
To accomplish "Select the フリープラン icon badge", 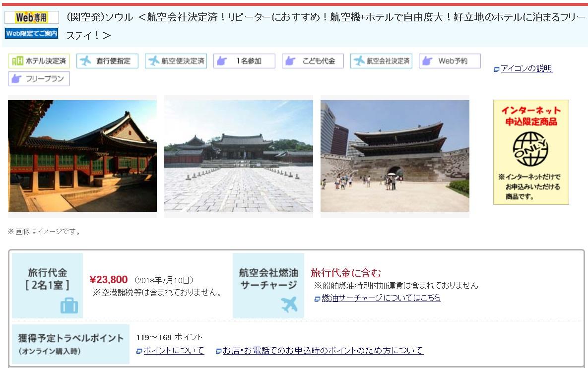I will 39,79.
